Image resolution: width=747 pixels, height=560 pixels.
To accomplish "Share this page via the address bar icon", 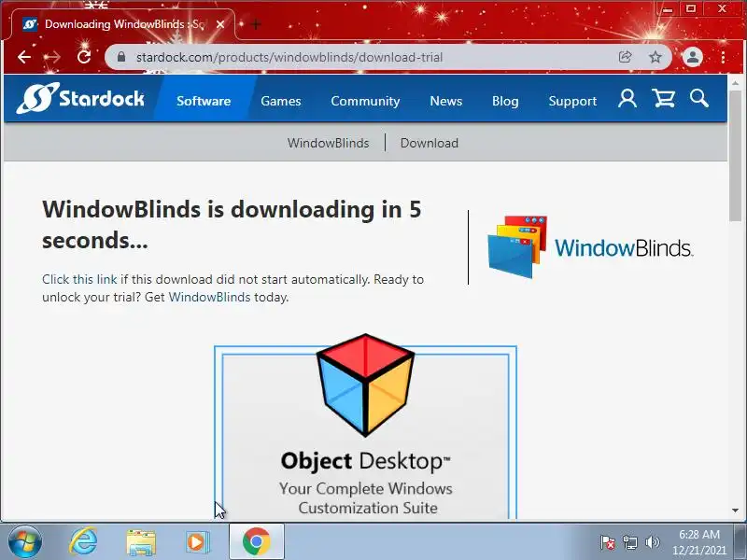I will (625, 57).
